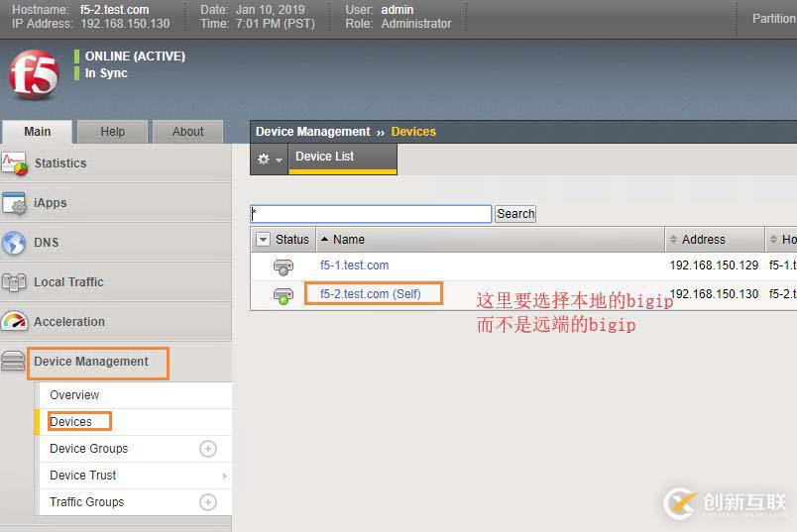Click the Search button
This screenshot has height=532, width=797.
(515, 214)
